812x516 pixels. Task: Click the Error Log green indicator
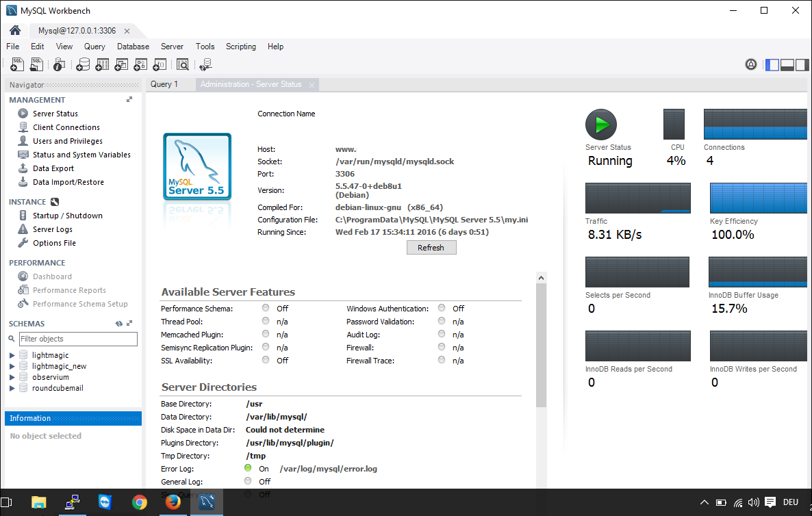(248, 468)
